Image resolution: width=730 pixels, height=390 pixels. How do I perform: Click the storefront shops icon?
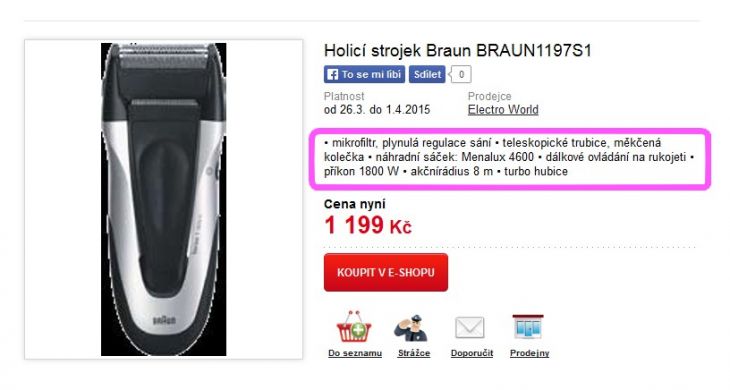(528, 327)
